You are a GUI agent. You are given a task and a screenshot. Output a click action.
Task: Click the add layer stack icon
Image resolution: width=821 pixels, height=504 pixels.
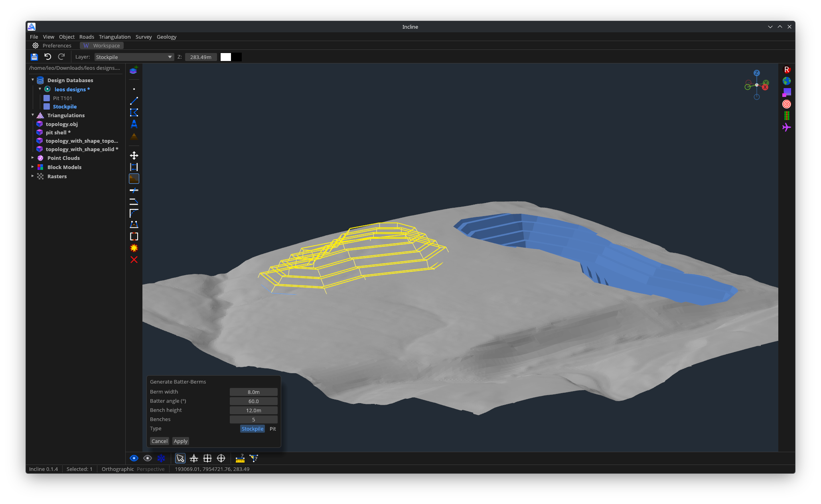(134, 71)
